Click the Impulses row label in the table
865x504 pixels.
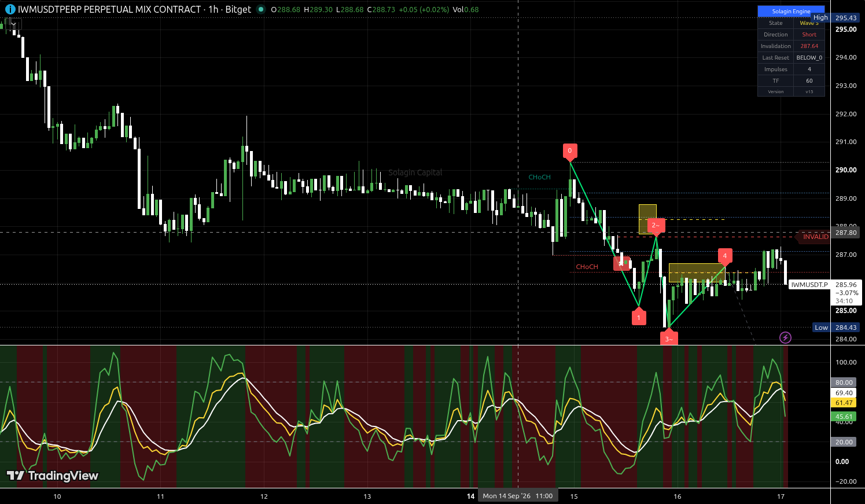tap(776, 69)
